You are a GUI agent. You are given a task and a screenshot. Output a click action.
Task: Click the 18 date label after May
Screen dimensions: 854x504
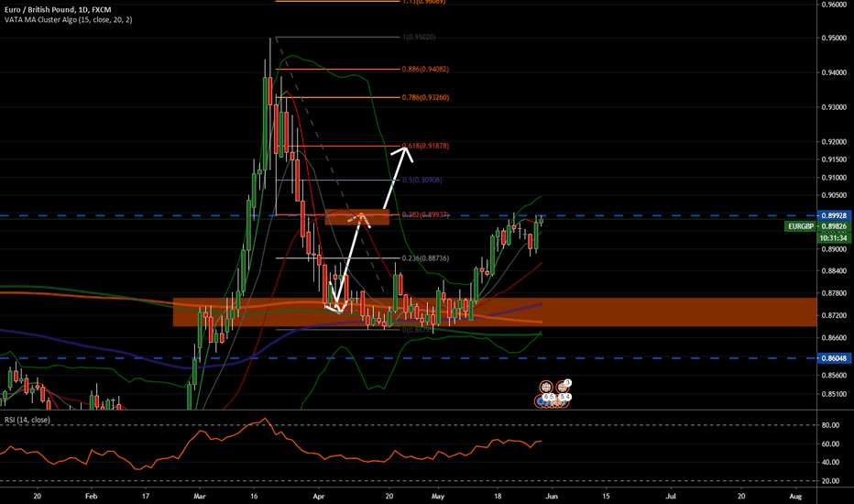498,497
